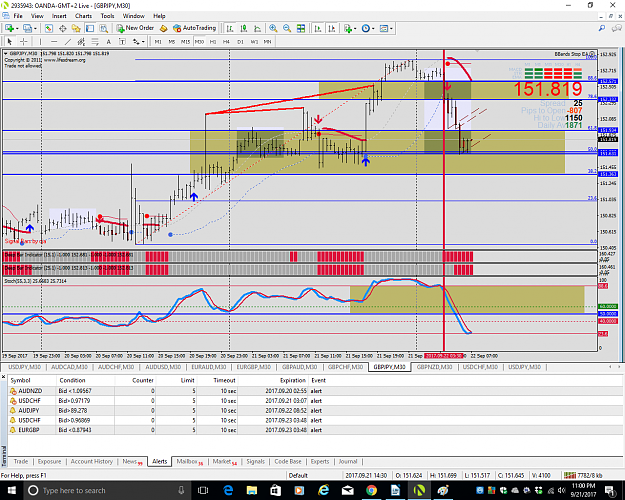
Task: Select the Crosshair tool
Action: tap(24, 41)
